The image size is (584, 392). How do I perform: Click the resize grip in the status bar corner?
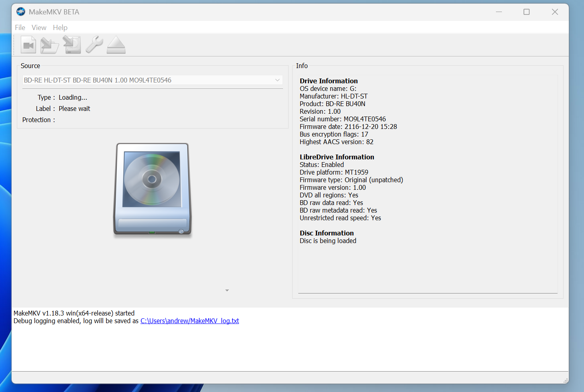coord(566,380)
